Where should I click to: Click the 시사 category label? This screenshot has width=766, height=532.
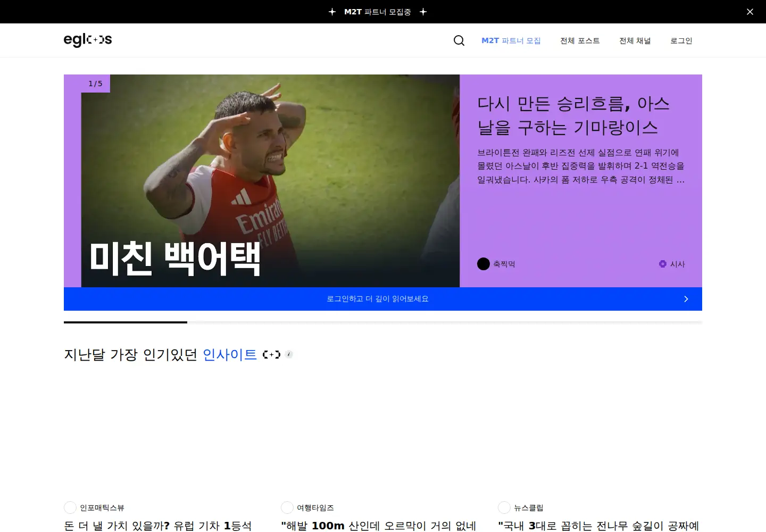point(678,264)
